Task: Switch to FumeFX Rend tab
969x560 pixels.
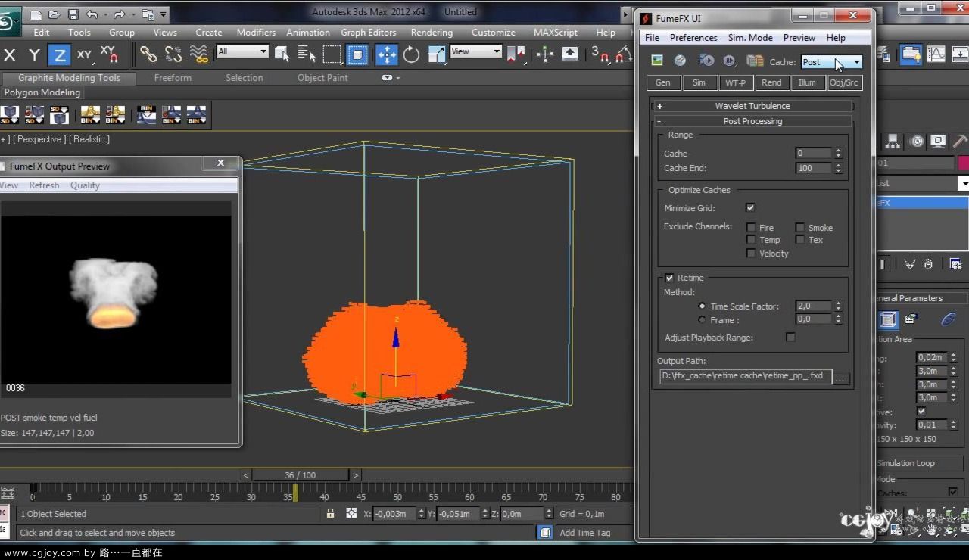Action: pyautogui.click(x=771, y=82)
